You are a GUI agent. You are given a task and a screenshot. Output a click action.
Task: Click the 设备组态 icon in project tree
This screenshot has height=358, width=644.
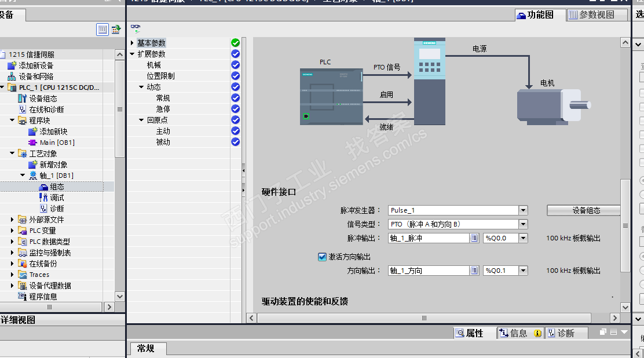point(22,98)
